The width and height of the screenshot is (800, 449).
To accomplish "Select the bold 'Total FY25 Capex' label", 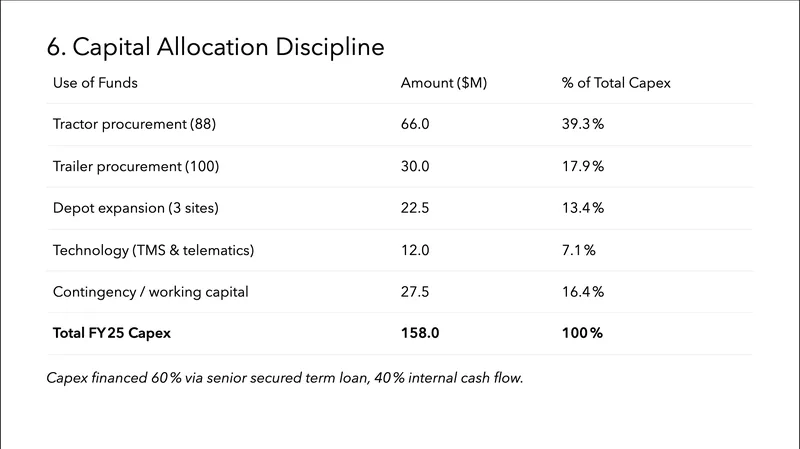I will (x=111, y=334).
